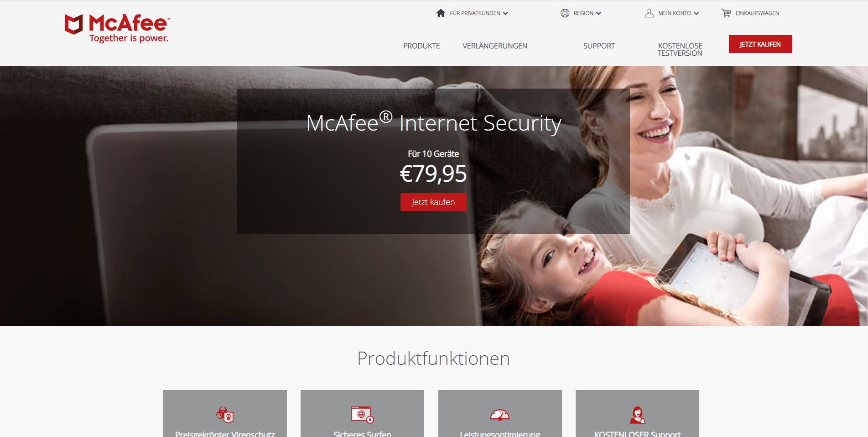This screenshot has height=437, width=868.
Task: Click the user account silhouette icon
Action: [649, 13]
